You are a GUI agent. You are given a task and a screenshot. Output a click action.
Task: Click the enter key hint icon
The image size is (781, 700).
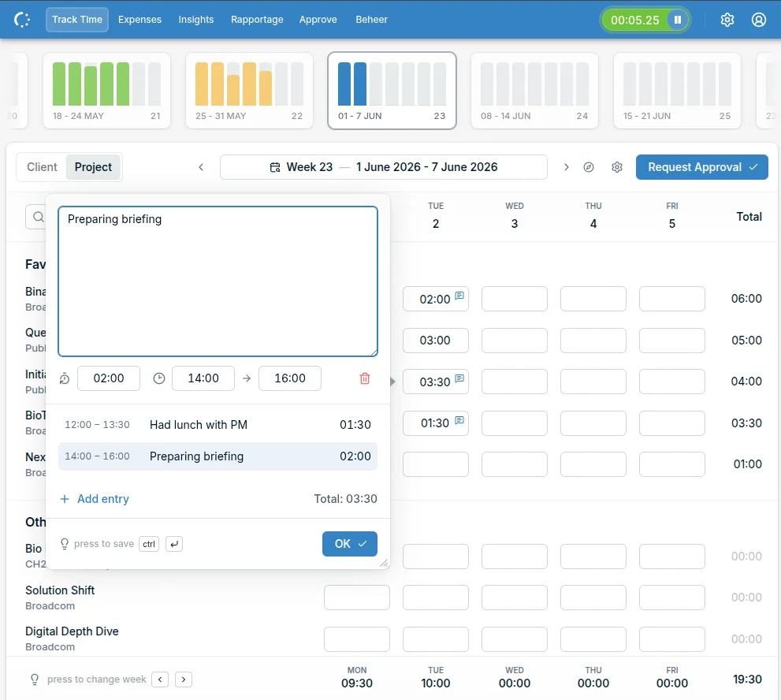tap(174, 544)
